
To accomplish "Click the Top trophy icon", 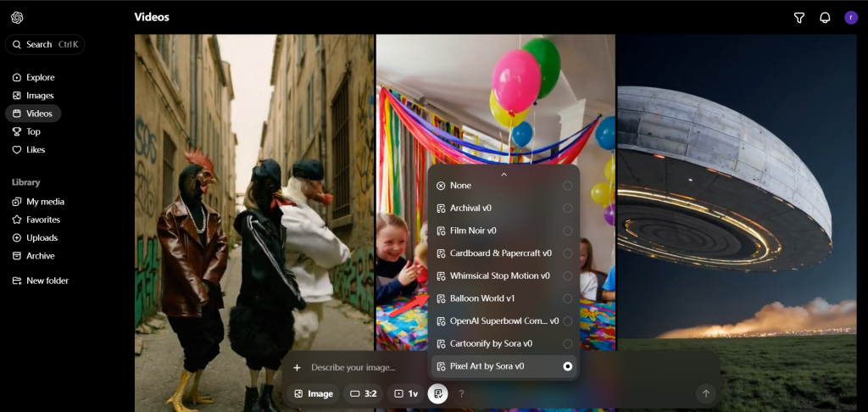I will point(17,131).
